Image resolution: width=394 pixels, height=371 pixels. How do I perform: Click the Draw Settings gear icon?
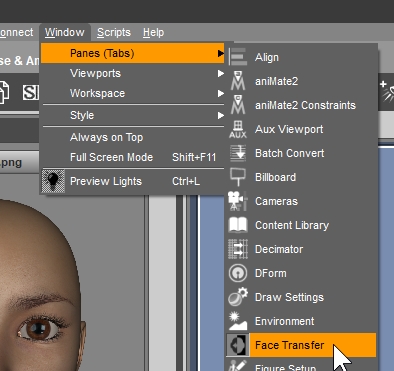238,297
